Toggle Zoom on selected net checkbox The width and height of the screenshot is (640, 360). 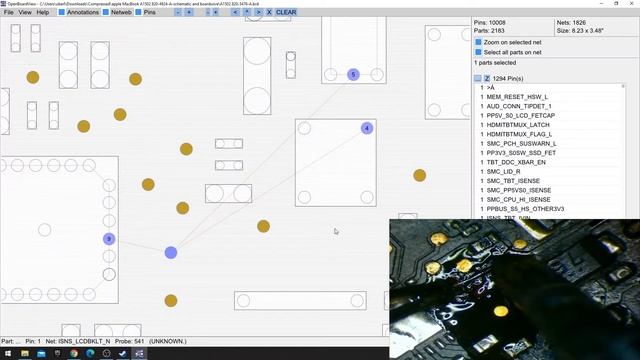coord(478,42)
